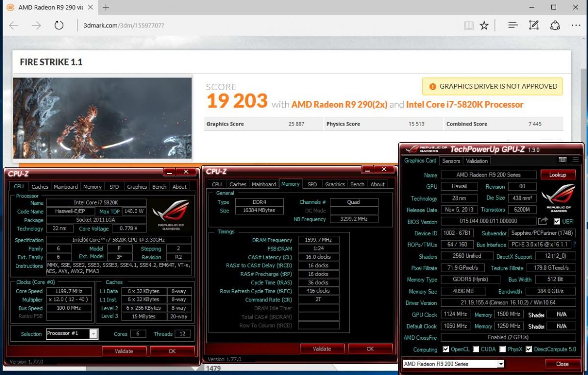Open GPU selection dropdown AMD Radeon R9 200 Series
588x375 pixels.
pyautogui.click(x=453, y=364)
